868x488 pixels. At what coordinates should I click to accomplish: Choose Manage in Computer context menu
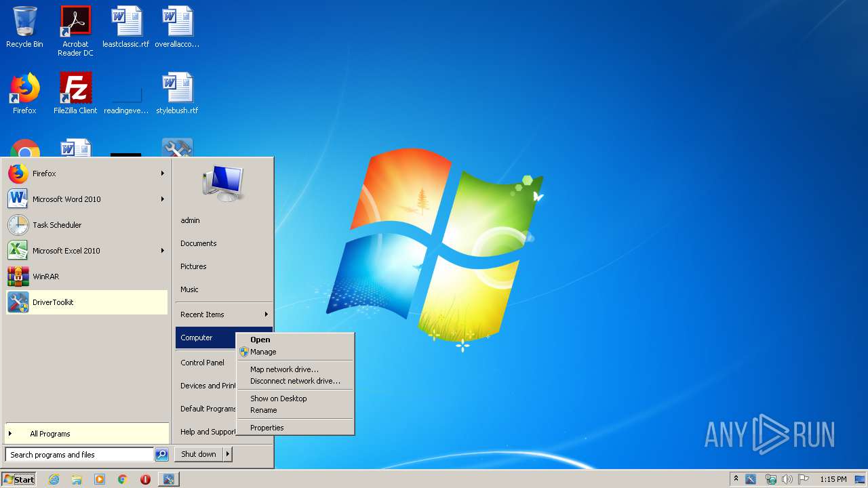pos(295,352)
